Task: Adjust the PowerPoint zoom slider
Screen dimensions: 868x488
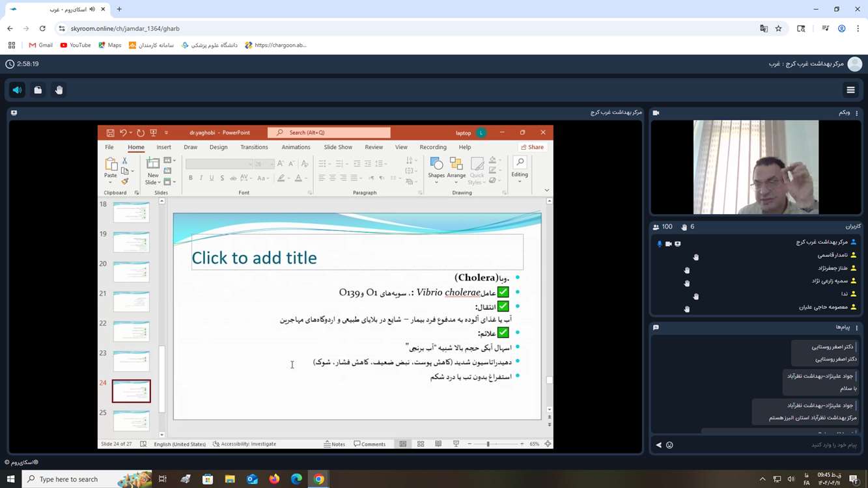Action: pyautogui.click(x=488, y=444)
